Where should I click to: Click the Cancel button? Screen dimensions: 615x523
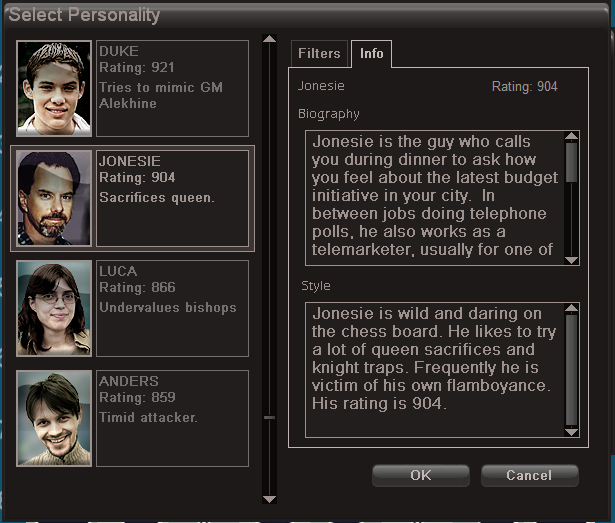coord(529,476)
